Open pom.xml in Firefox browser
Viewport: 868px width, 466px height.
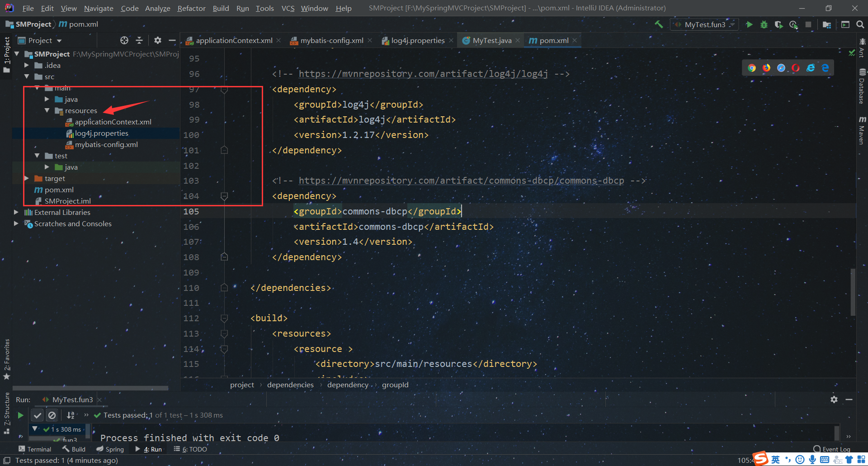(x=766, y=68)
